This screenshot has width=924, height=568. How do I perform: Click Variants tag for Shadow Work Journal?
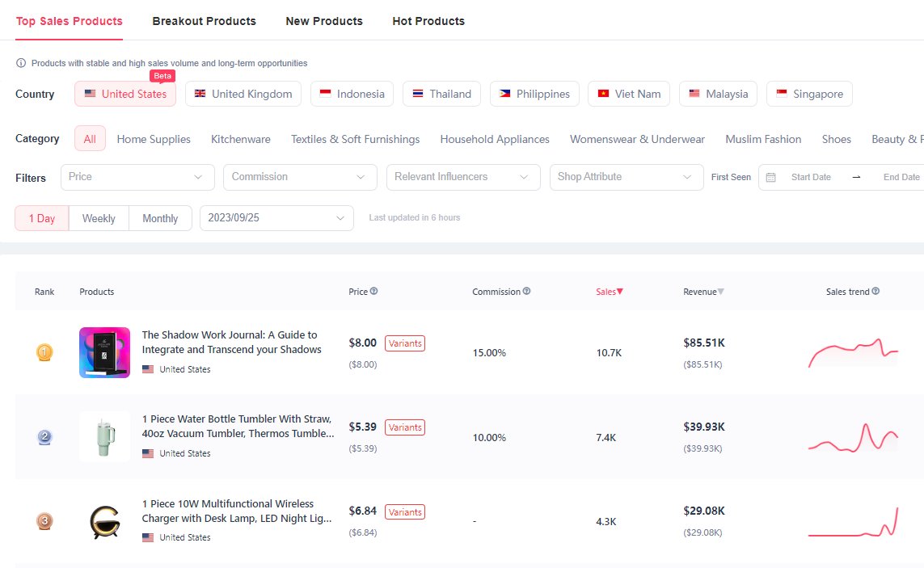405,343
